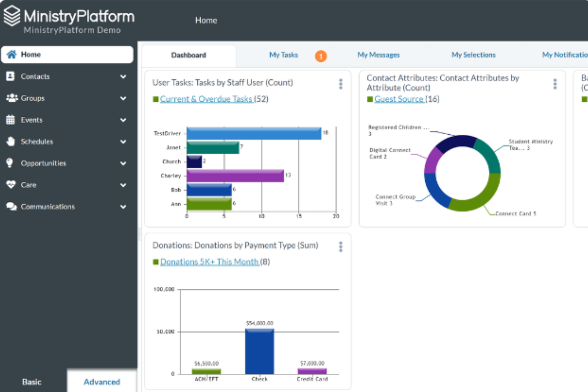This screenshot has width=588, height=392.
Task: Switch to Advanced navigation mode
Action: point(102,382)
